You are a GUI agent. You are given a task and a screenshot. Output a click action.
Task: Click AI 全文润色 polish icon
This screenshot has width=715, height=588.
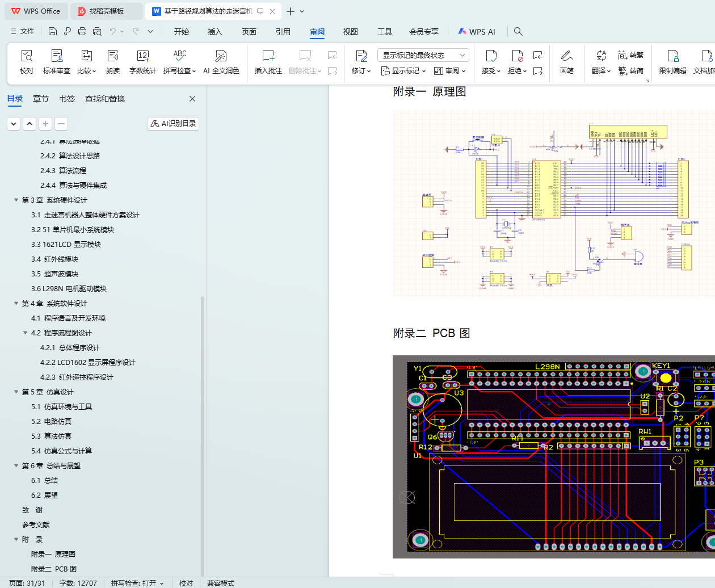pos(221,61)
